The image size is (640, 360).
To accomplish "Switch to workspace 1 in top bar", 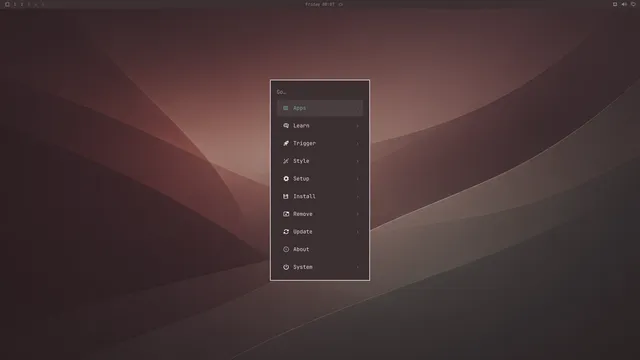I will pos(15,4).
